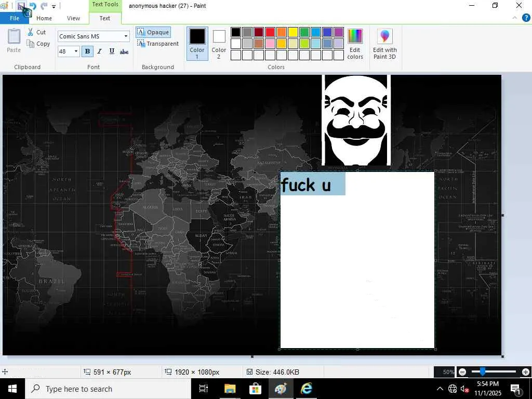Pick the gray-50% color swatch
The image size is (532, 399).
pos(247,32)
